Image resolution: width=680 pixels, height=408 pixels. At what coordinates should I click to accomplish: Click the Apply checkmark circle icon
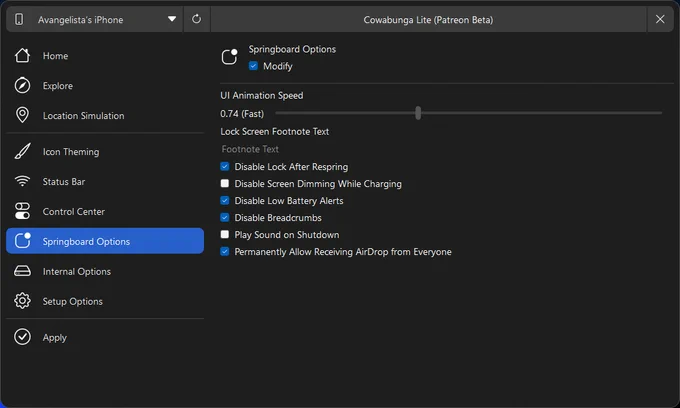coord(22,337)
